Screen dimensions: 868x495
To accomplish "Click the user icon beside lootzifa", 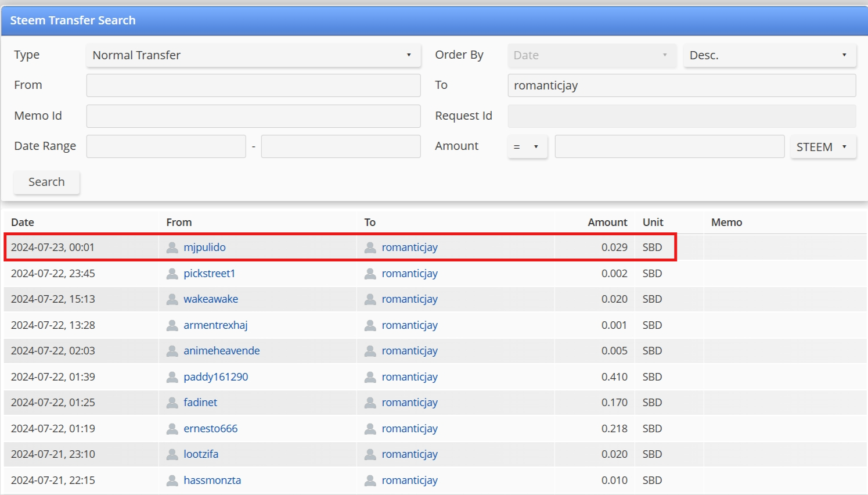I will (172, 454).
